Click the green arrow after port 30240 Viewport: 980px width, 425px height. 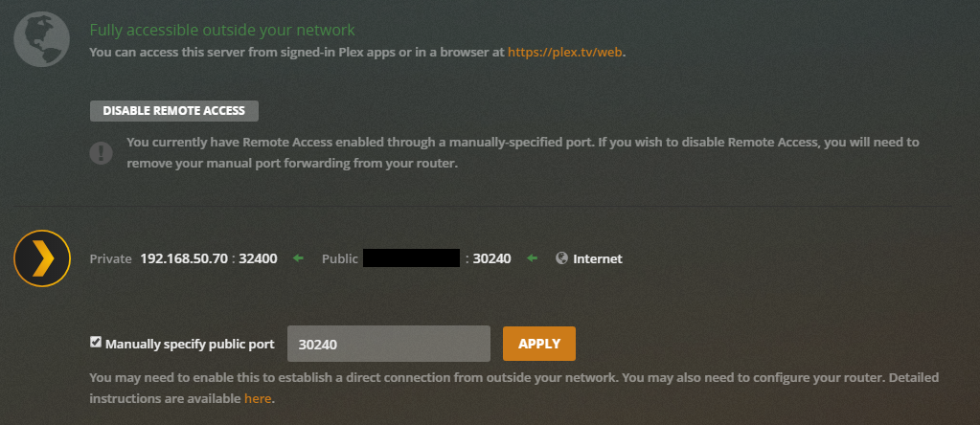[x=533, y=258]
